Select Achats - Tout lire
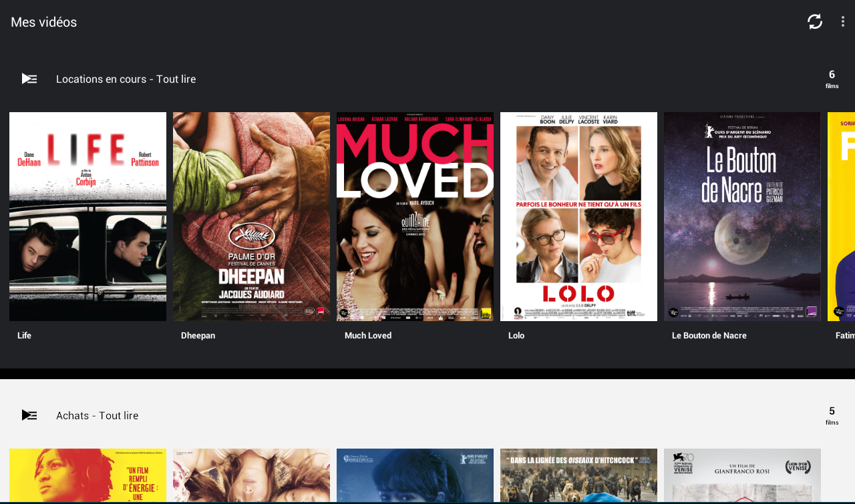Viewport: 855px width, 504px height. pyautogui.click(x=97, y=415)
